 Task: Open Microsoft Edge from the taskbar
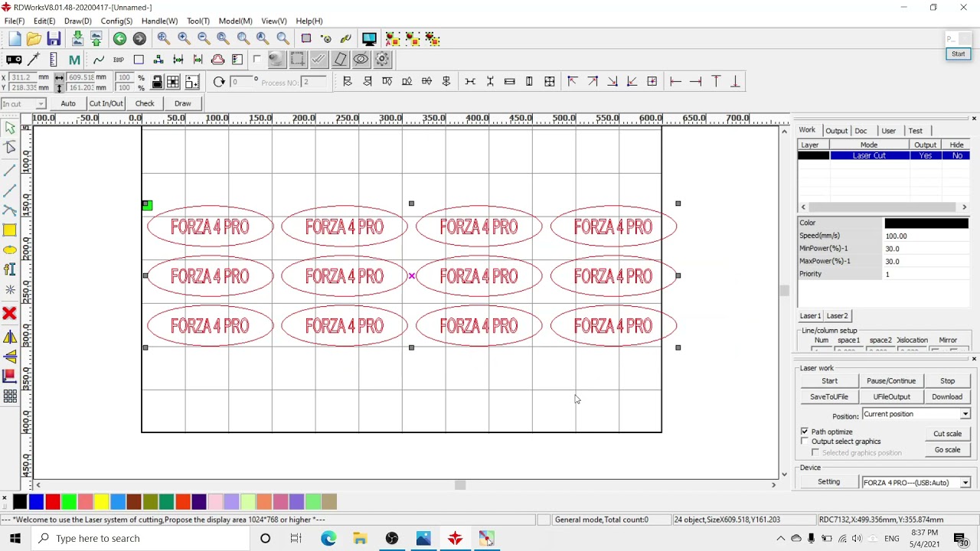[x=328, y=538]
